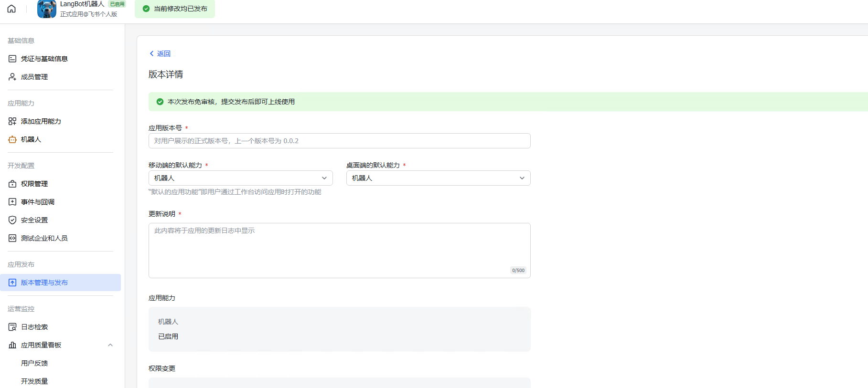This screenshot has width=868, height=388.
Task: Open the security settings shield icon
Action: click(12, 220)
